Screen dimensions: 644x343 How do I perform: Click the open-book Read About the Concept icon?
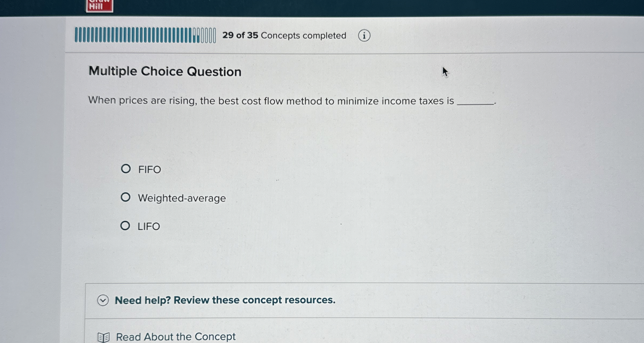(104, 337)
